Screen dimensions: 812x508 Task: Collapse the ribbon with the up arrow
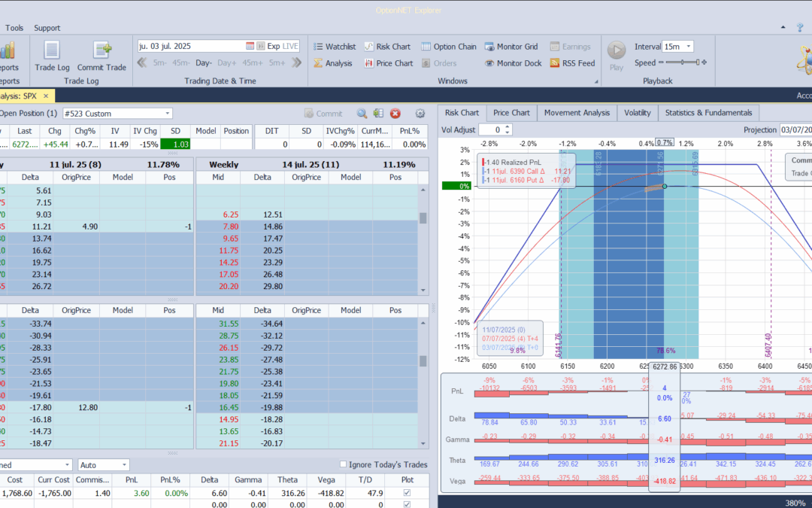783,28
